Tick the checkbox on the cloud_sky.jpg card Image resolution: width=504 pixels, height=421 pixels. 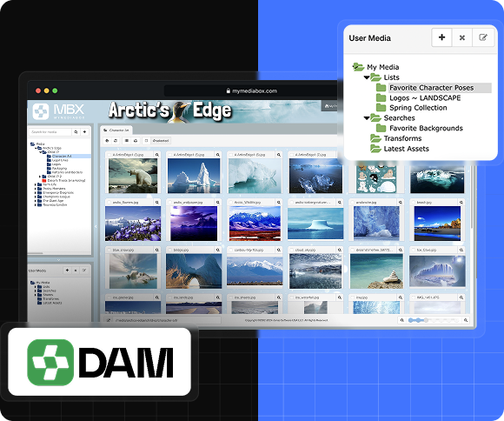(292, 250)
